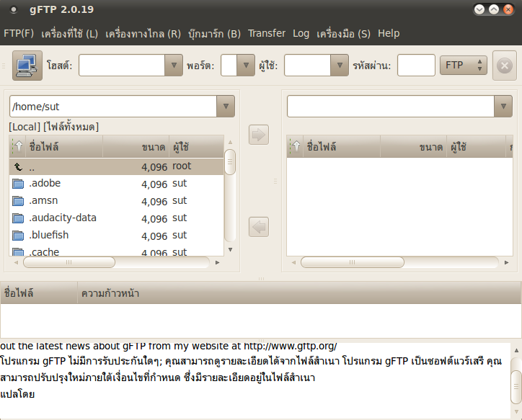Screen dimensions: 522x420
Task: Sort local list by ผู้ใช้ column
Action: click(x=196, y=146)
